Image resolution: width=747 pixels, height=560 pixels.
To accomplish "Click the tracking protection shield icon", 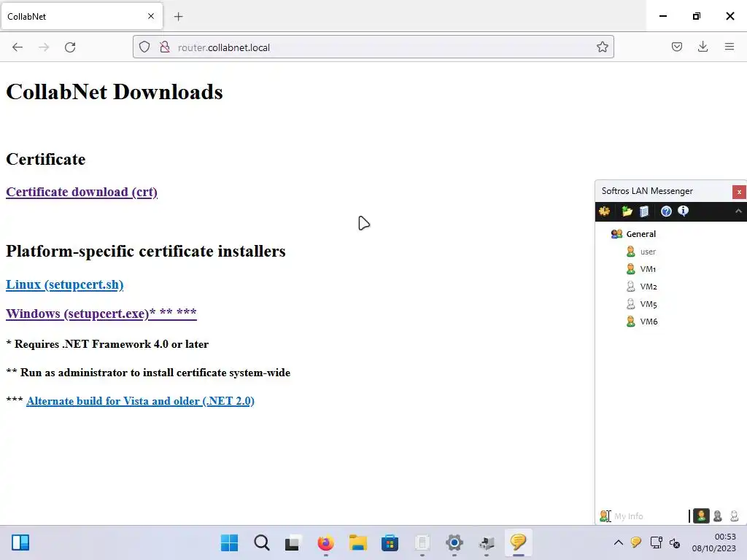I will point(144,47).
